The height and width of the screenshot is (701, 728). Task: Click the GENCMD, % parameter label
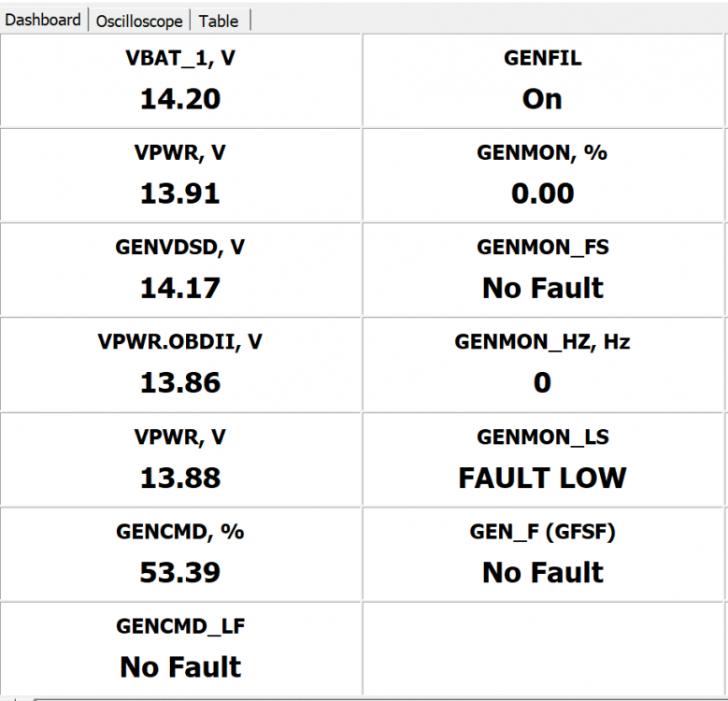180,532
